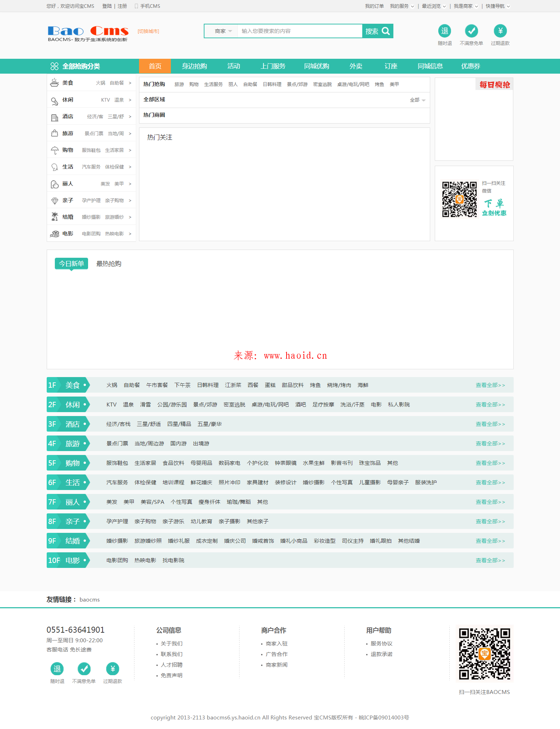Click 温泉 in the 2F 休闲 row
Viewport: 560px width, 729px height.
[x=128, y=405]
